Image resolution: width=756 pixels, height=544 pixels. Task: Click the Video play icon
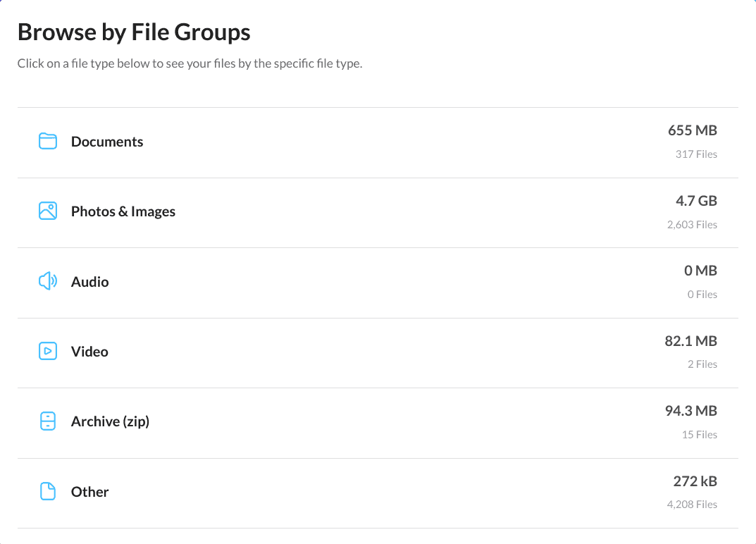(x=47, y=351)
